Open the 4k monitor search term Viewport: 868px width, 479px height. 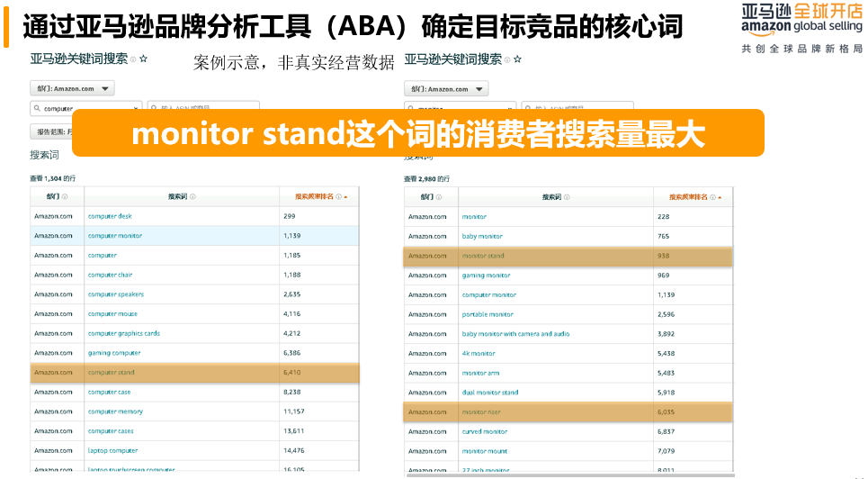coord(479,354)
